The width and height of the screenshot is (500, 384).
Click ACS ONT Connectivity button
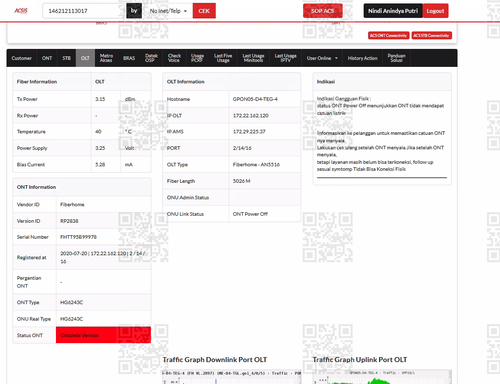tap(389, 35)
